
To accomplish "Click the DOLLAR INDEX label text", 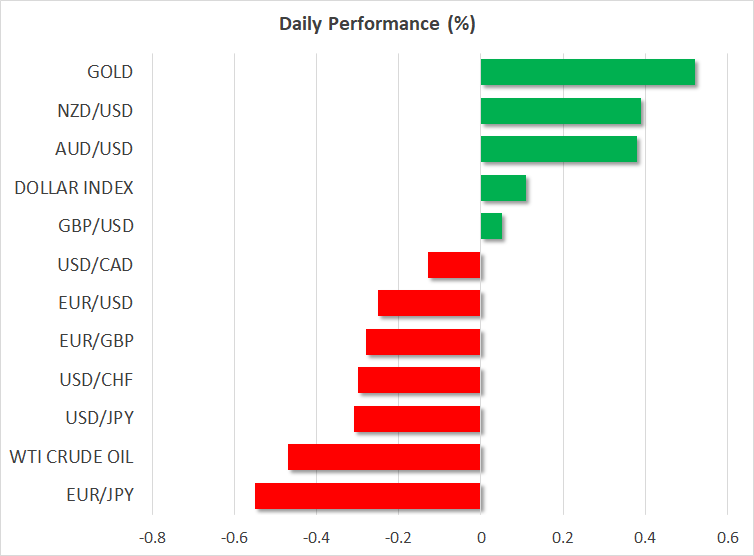I will coord(74,188).
